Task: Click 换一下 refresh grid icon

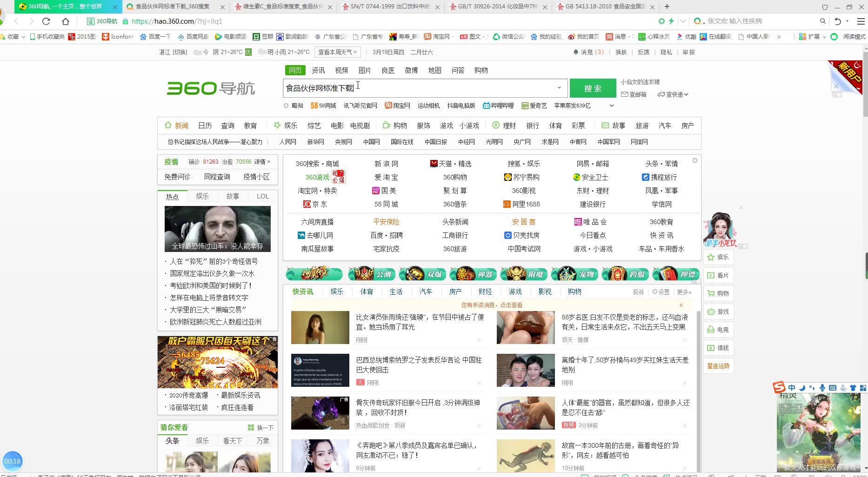Action: point(251,428)
